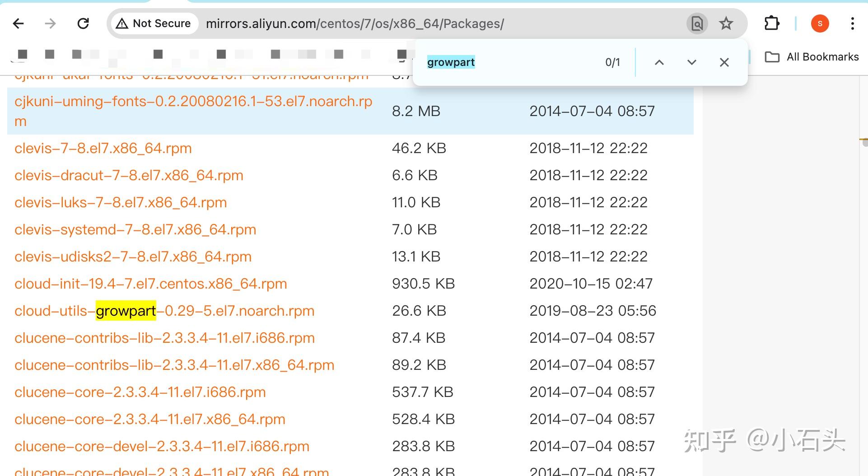868x476 pixels.
Task: Select the 46.2 KB size value
Action: (x=419, y=148)
